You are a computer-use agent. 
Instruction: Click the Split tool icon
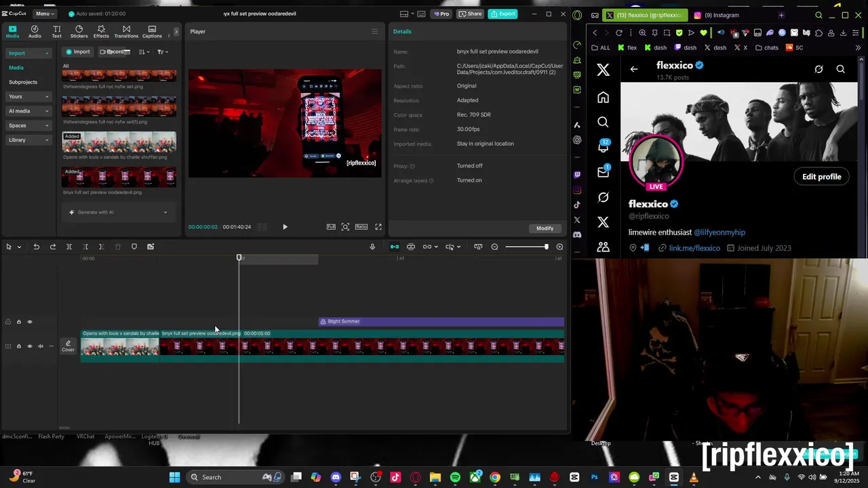tap(69, 247)
